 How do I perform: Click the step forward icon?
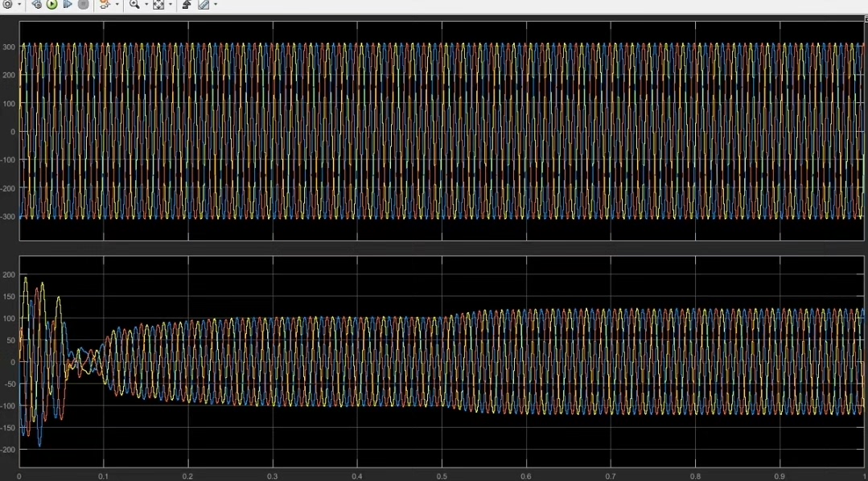click(x=68, y=5)
